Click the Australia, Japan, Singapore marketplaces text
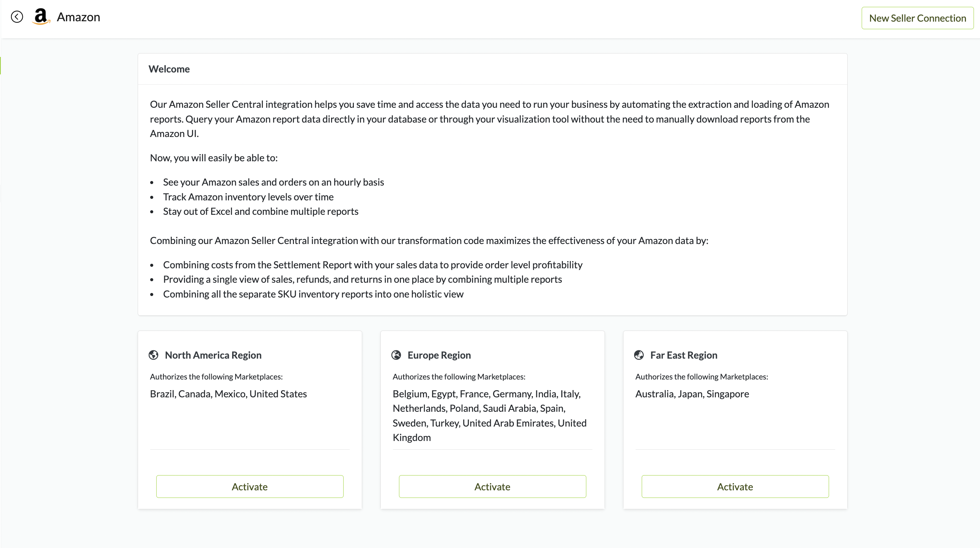The width and height of the screenshot is (980, 548). click(x=692, y=394)
